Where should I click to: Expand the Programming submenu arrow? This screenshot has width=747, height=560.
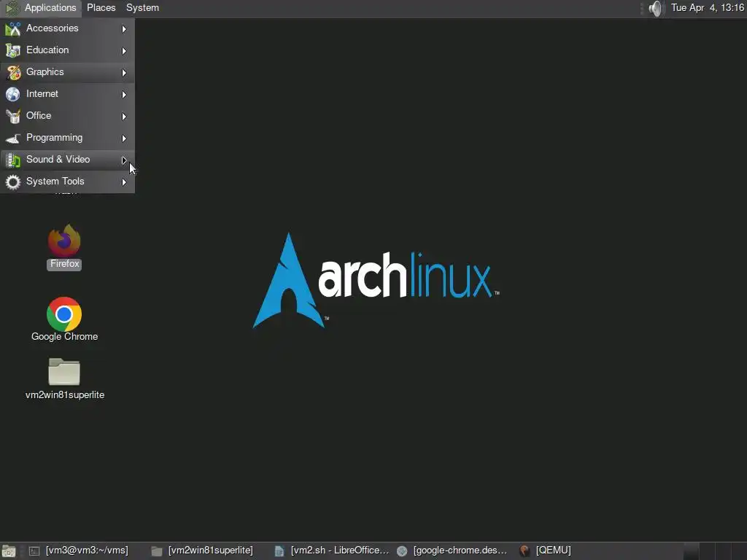click(x=124, y=139)
